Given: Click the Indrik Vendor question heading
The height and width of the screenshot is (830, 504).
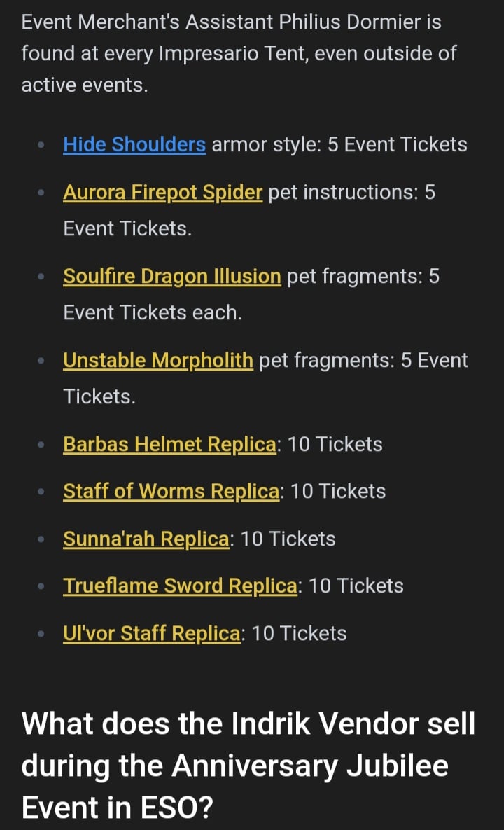Looking at the screenshot, I should [248, 766].
